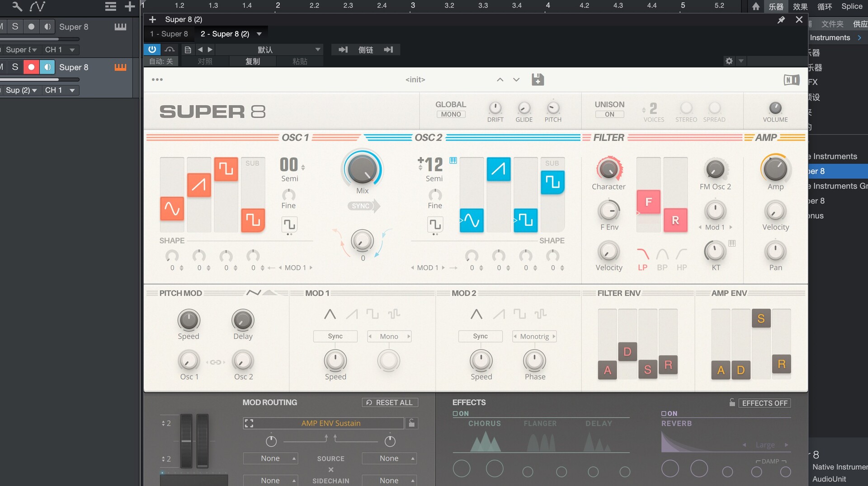Screen dimensions: 868x486
Task: Select the OSC 1 sine wave shape
Action: click(172, 209)
